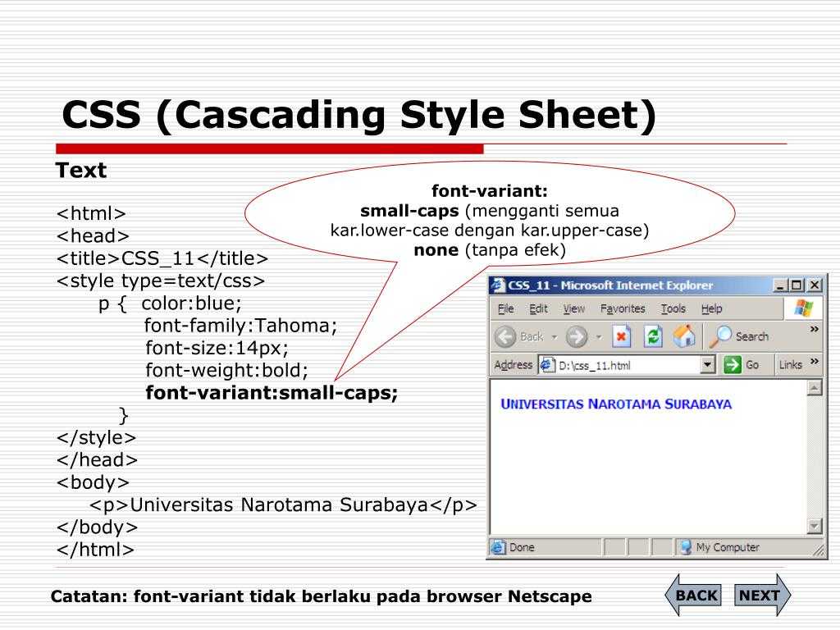Open the View menu
This screenshot has height=630, width=840.
573,308
